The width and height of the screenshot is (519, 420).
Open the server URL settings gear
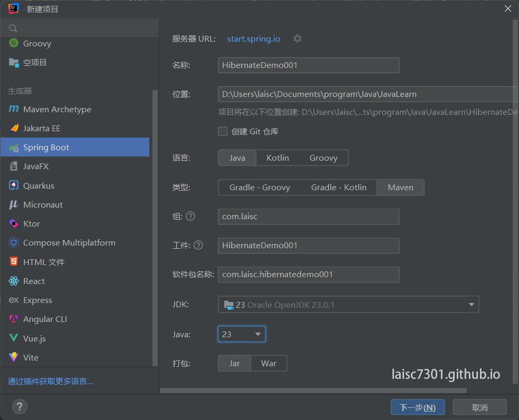pos(297,38)
